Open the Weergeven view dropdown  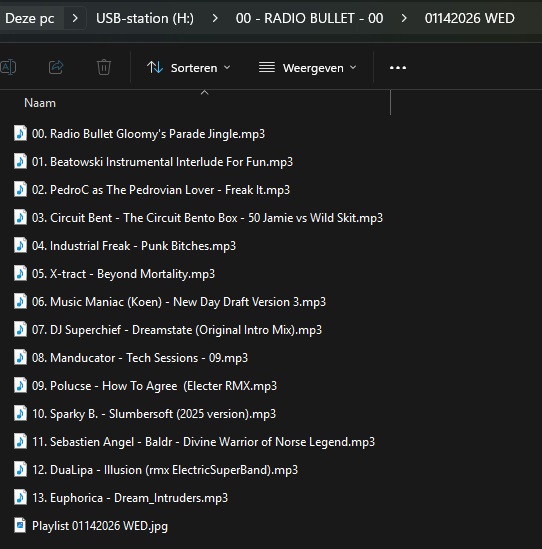(307, 68)
